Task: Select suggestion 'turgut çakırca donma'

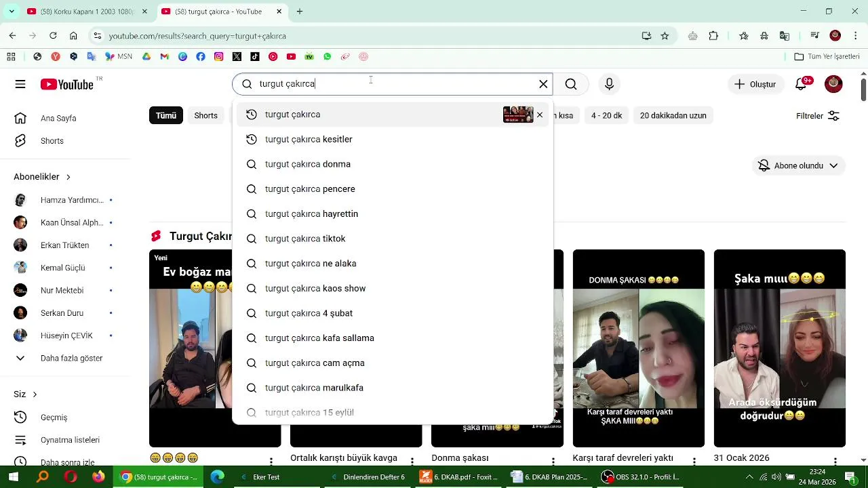Action: pos(393,164)
